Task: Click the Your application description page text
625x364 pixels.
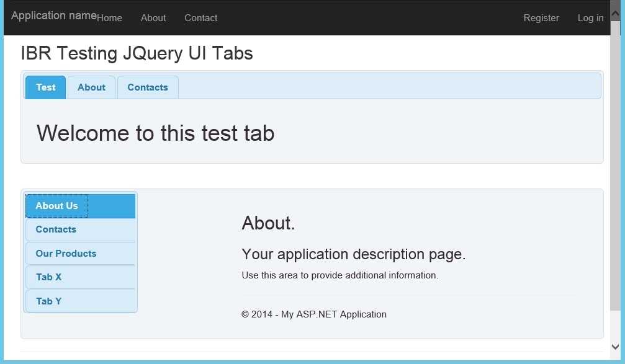Action: 354,254
